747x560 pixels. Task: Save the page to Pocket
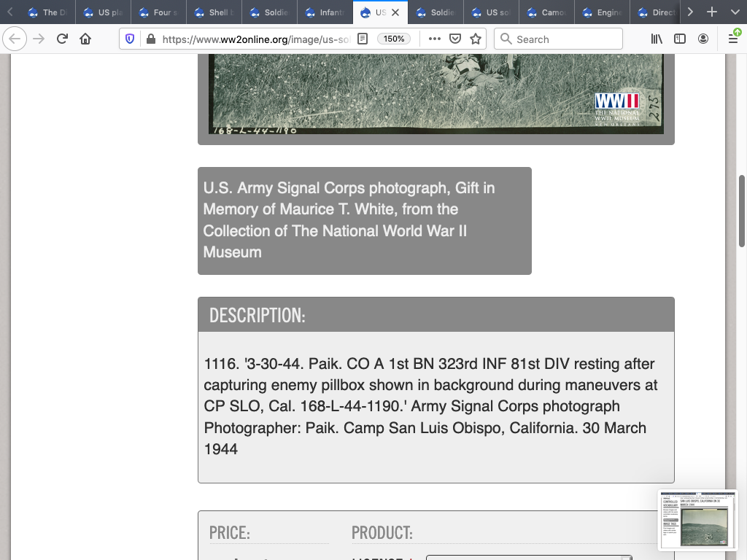coord(455,39)
